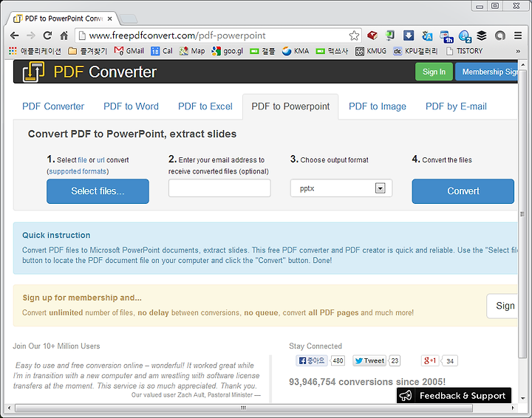Viewport: 532px width, 418px height.
Task: Open the GMail bookmark
Action: (x=129, y=51)
